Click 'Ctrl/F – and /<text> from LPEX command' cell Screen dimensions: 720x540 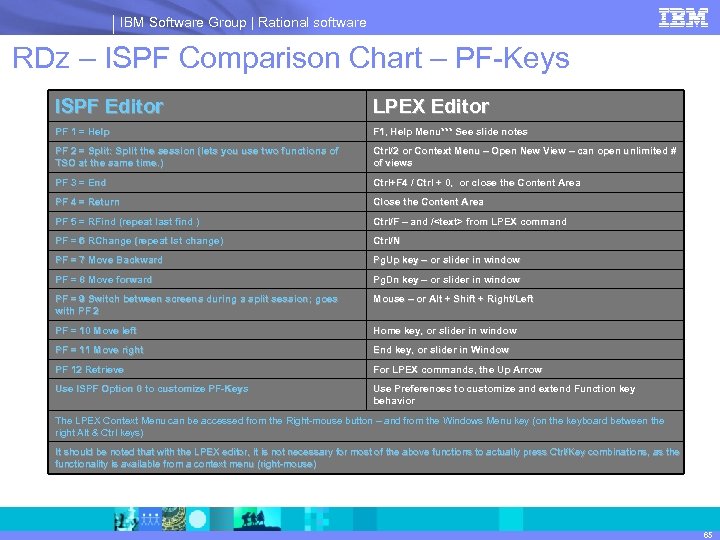(525, 222)
